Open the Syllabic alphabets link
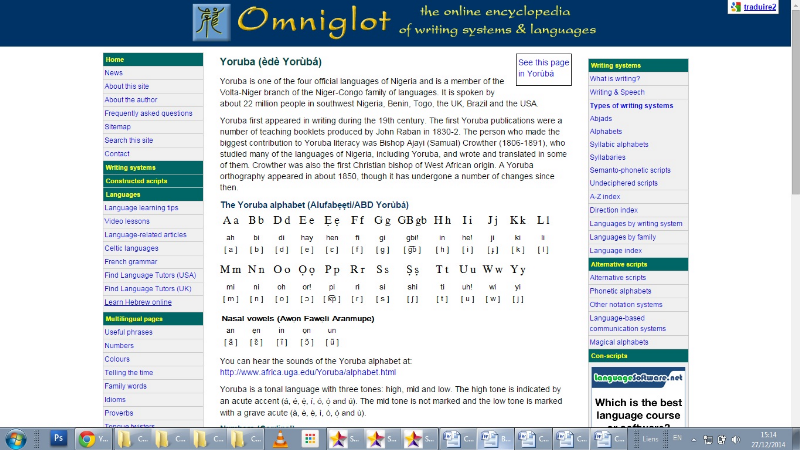 tap(619, 144)
